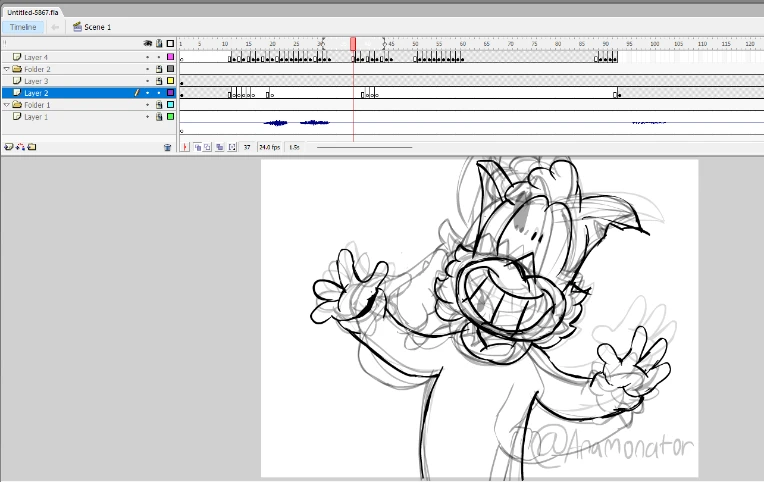764x482 pixels.
Task: Collapse Folder 2 with its triangle
Action: (6, 69)
